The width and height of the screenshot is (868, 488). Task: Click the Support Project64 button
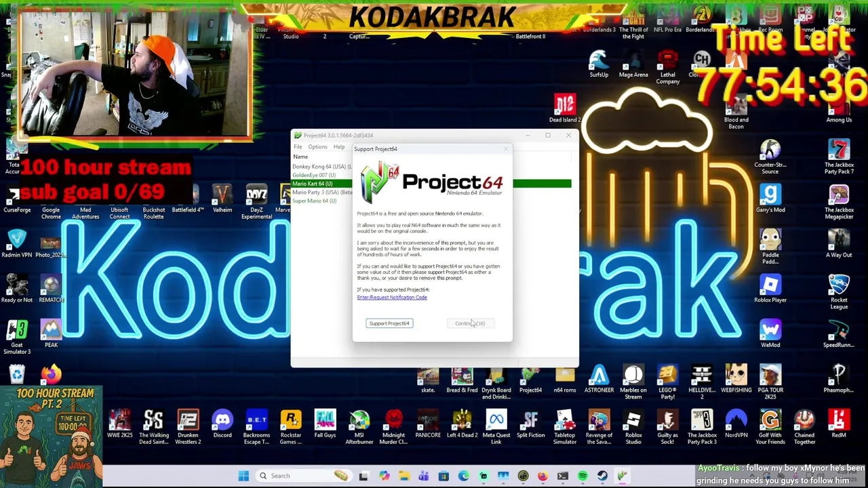(x=389, y=323)
